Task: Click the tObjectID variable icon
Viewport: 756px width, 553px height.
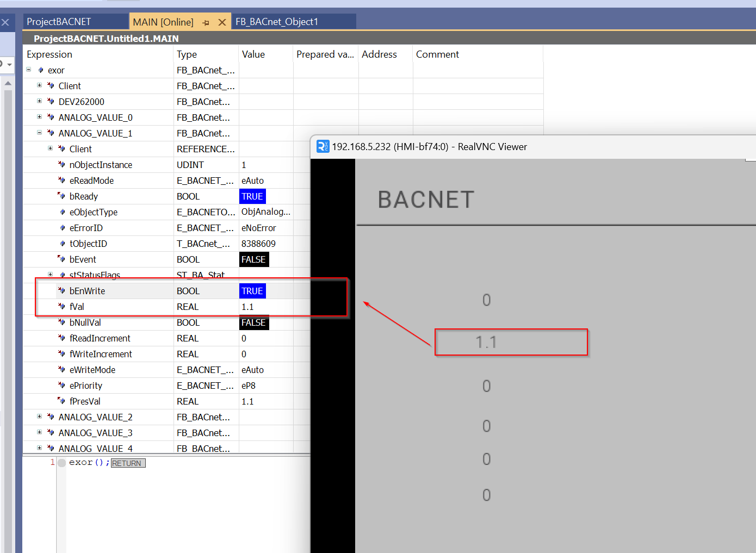Action: tap(63, 244)
